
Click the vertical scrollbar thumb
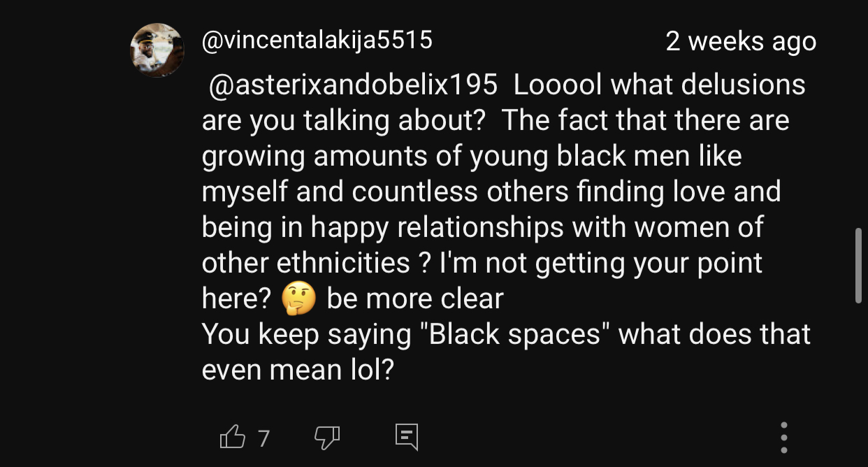pyautogui.click(x=859, y=265)
